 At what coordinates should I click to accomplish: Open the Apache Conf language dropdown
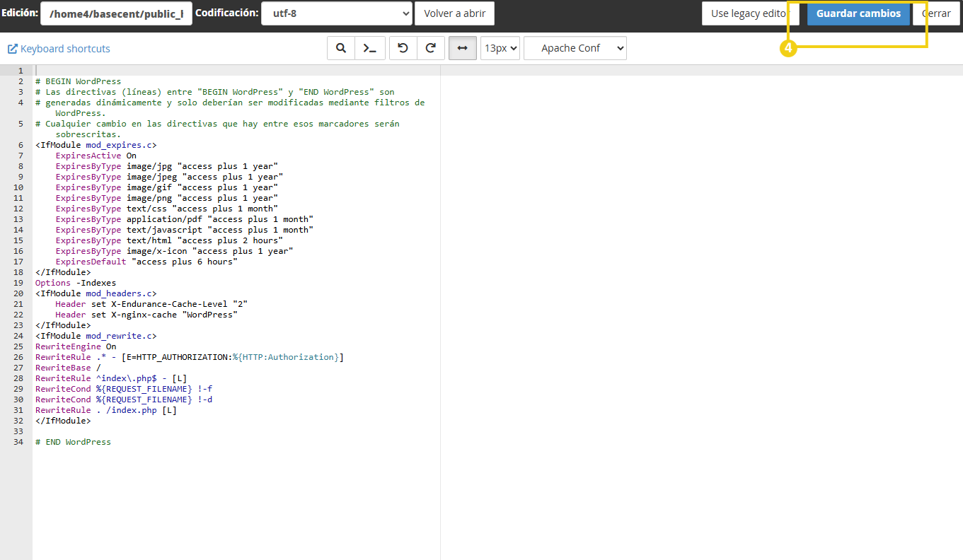(x=575, y=48)
